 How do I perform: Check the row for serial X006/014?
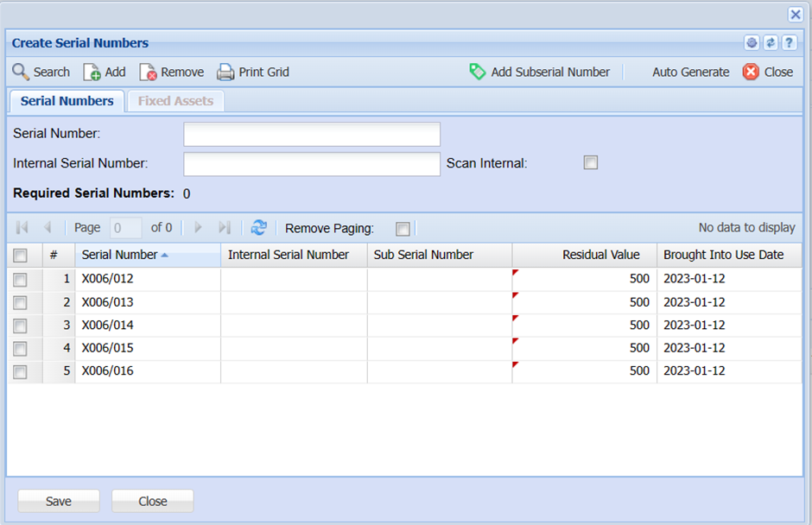[20, 326]
